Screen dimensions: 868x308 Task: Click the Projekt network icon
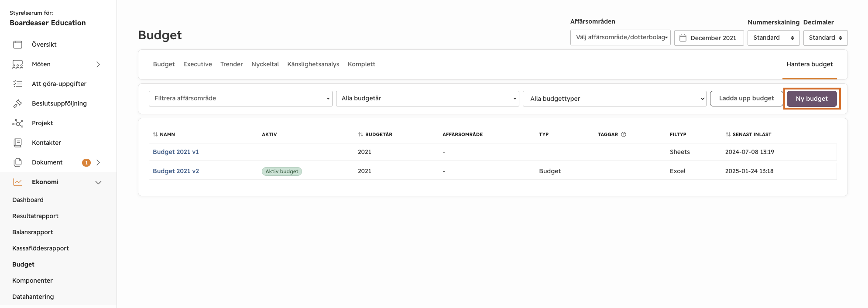click(17, 123)
